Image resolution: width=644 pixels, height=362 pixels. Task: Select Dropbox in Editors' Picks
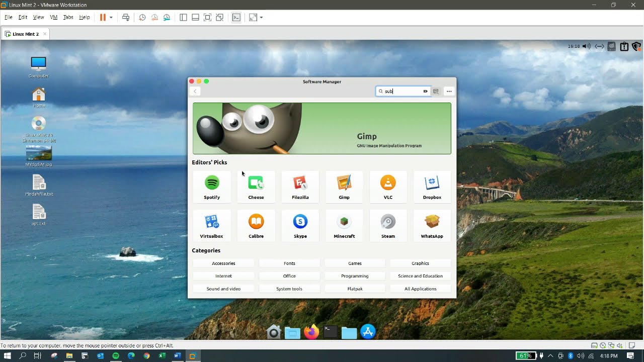point(432,187)
